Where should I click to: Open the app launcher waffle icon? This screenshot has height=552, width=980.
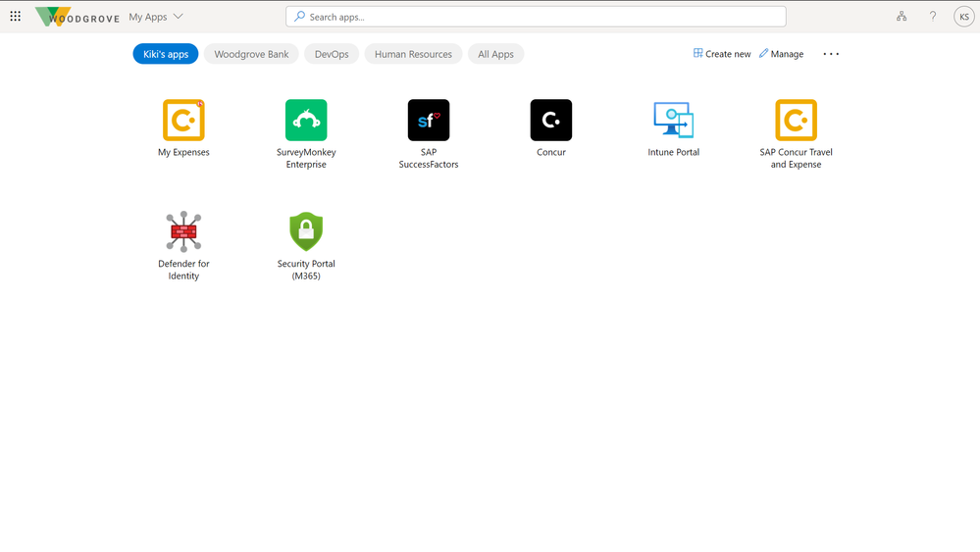15,17
